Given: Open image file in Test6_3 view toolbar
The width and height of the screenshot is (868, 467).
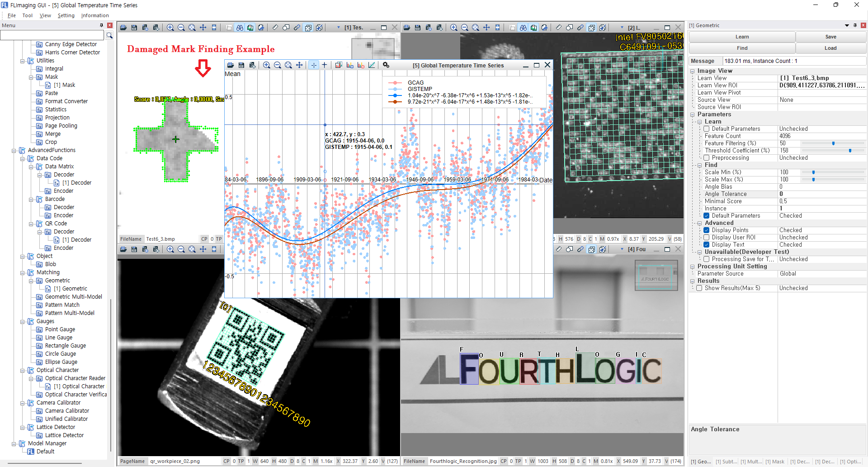Looking at the screenshot, I should pos(123,28).
